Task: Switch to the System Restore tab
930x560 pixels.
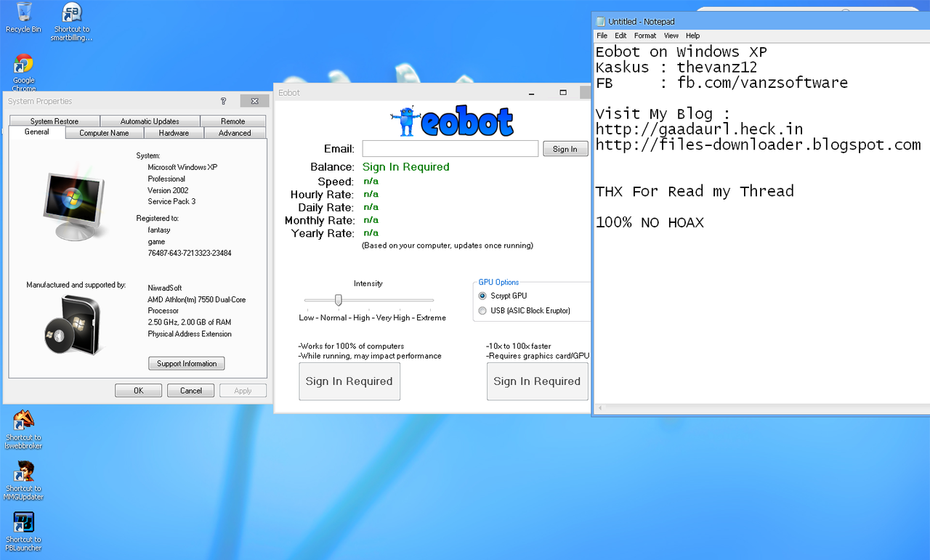Action: click(x=54, y=121)
